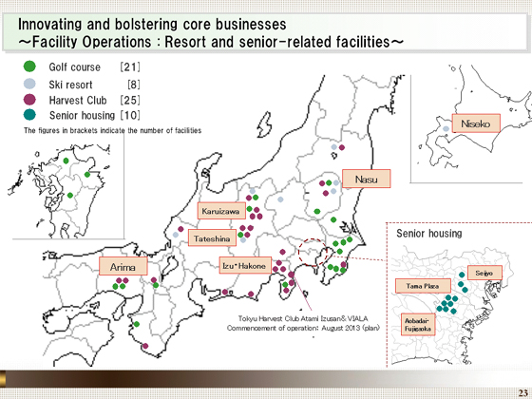Click the 'Golf course' legend text
This screenshot has height=399, width=532.
pos(75,66)
